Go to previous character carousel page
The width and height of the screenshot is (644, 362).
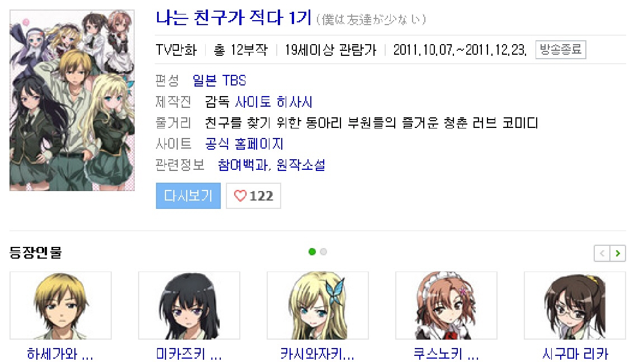pos(602,253)
